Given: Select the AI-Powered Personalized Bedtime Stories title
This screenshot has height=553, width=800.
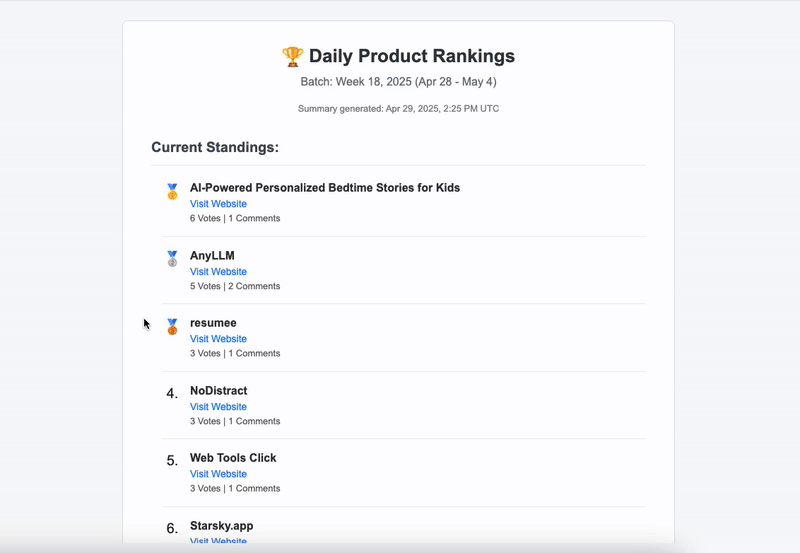Looking at the screenshot, I should tap(324, 188).
